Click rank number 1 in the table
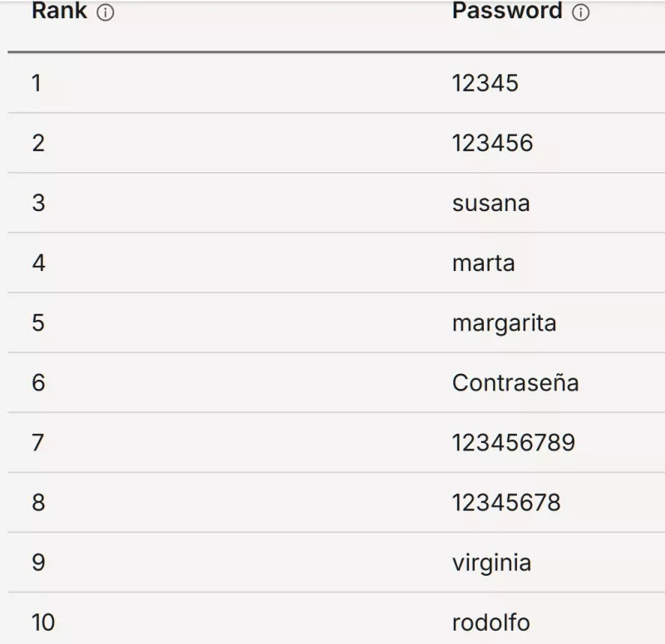Image resolution: width=665 pixels, height=644 pixels. click(37, 83)
